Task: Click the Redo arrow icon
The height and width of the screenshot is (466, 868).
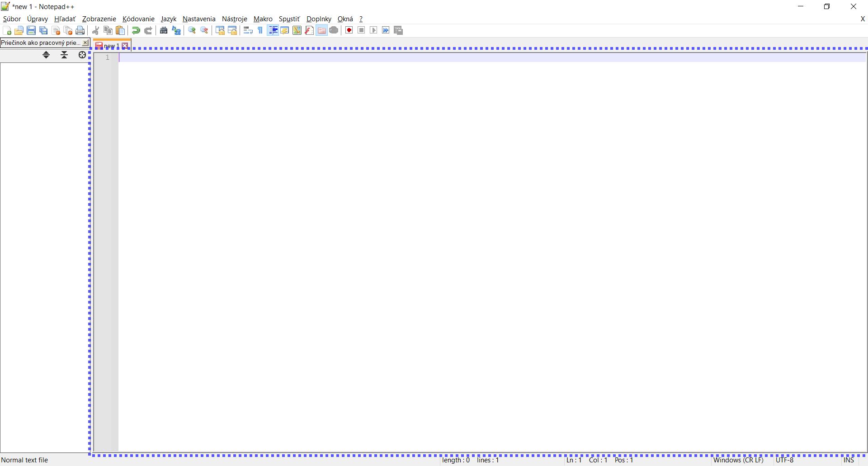Action: pyautogui.click(x=148, y=30)
